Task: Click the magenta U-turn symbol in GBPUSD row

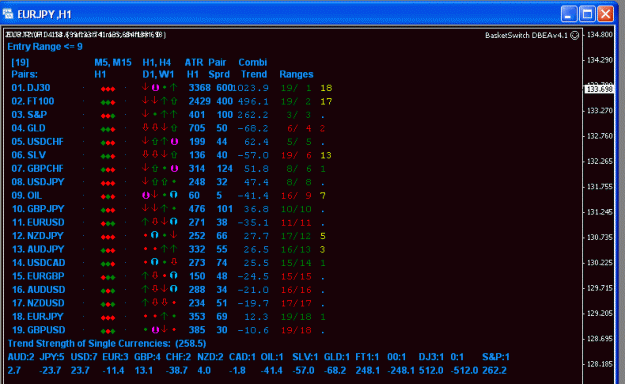Action: [155, 329]
